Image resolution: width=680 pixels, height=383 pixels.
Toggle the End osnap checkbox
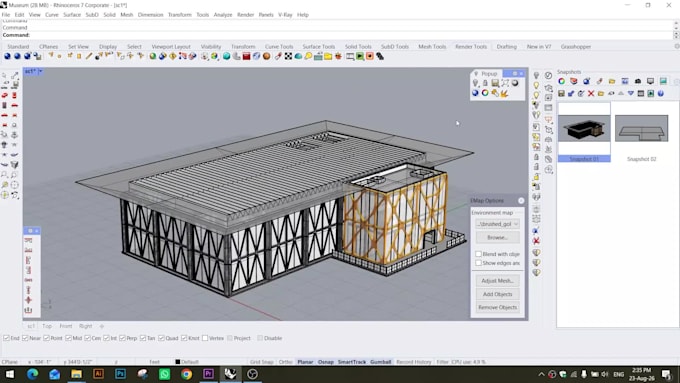pos(7,338)
